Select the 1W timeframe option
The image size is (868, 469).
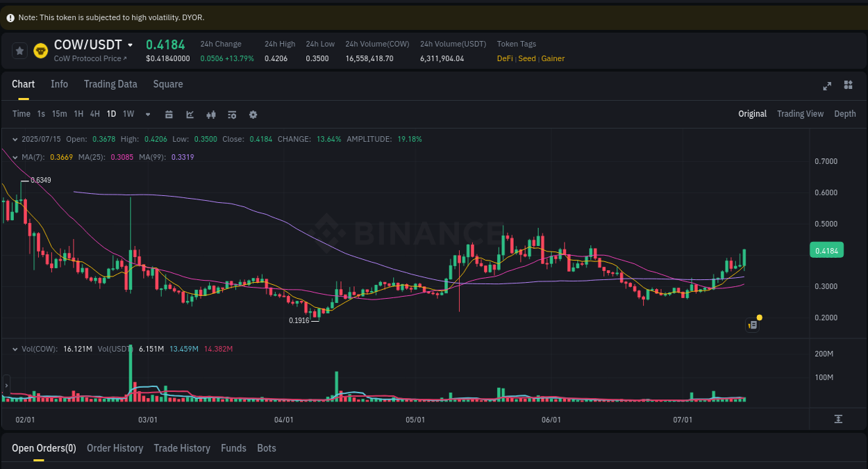[x=128, y=113]
